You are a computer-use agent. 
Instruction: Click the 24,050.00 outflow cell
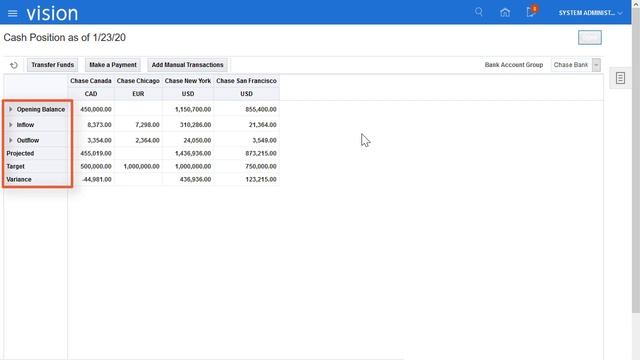pos(188,140)
